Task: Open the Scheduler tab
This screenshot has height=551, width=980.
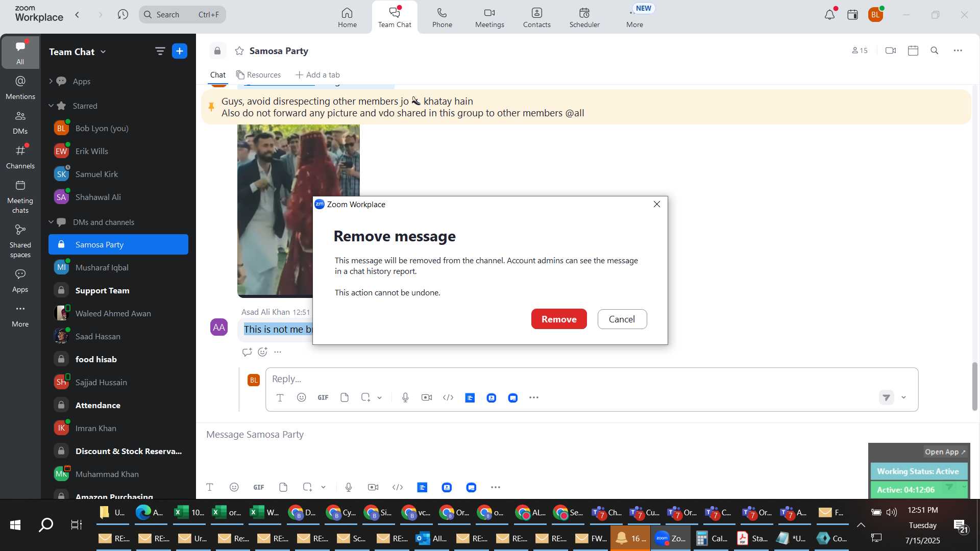Action: point(584,17)
